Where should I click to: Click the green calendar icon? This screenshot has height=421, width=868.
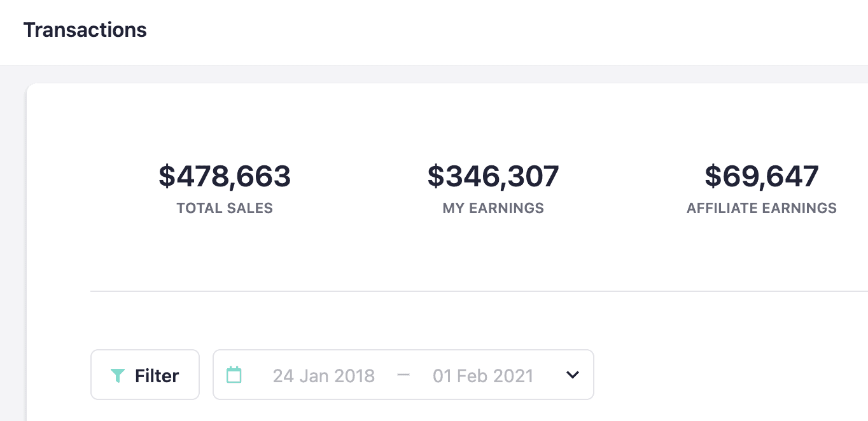click(x=234, y=375)
